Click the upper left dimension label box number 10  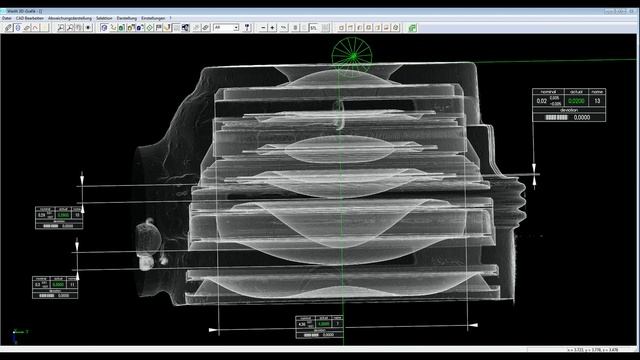tap(59, 218)
